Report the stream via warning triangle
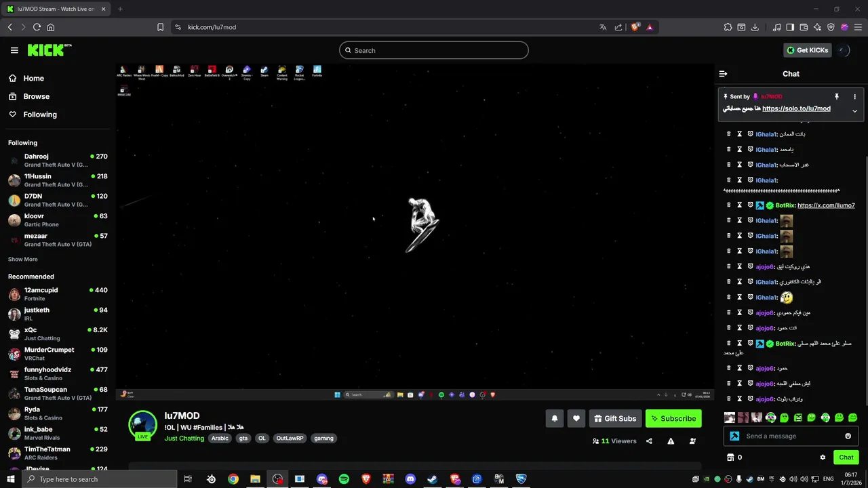The image size is (868, 488). [671, 441]
